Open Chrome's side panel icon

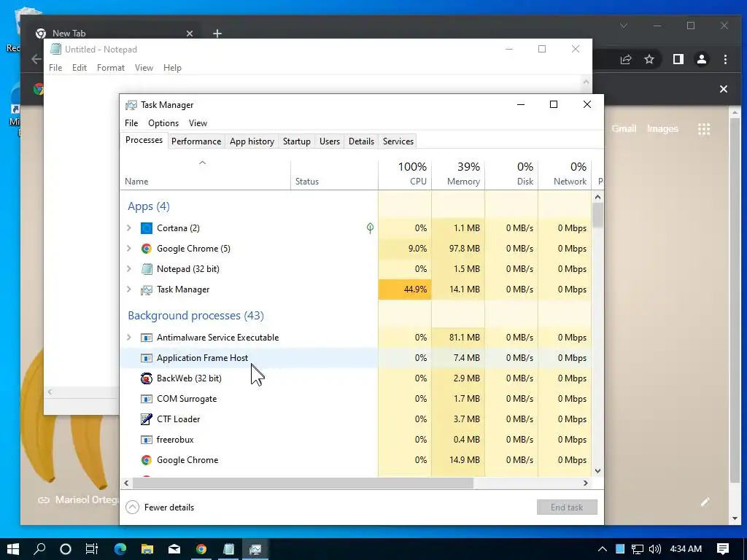(x=678, y=60)
